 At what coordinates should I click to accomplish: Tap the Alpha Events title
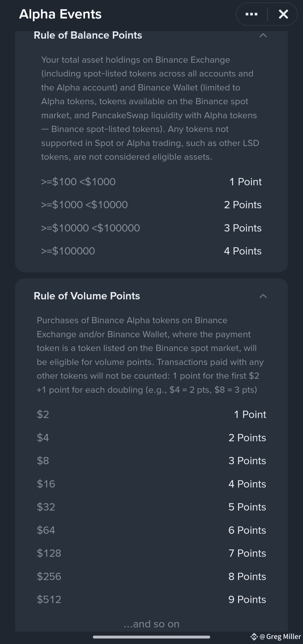(x=60, y=14)
